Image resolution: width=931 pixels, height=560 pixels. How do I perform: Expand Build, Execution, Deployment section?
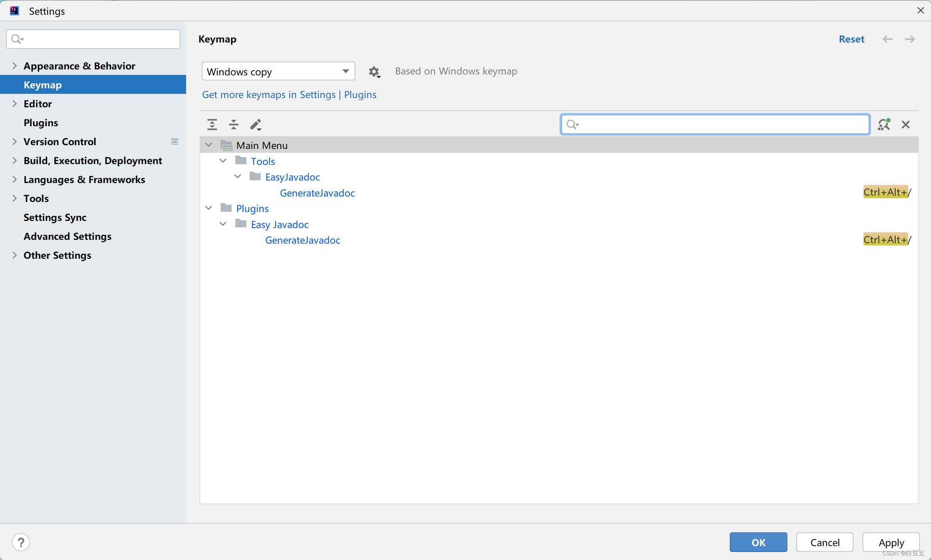(15, 161)
